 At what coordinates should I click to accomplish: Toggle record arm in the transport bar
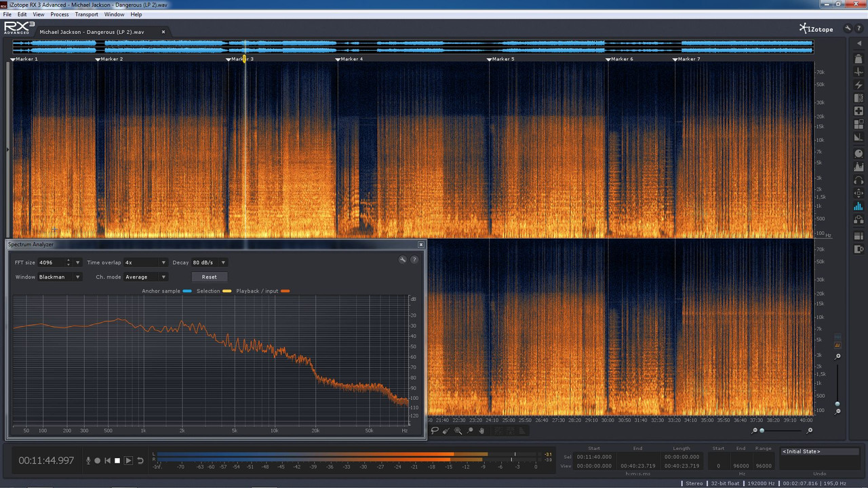click(x=97, y=460)
